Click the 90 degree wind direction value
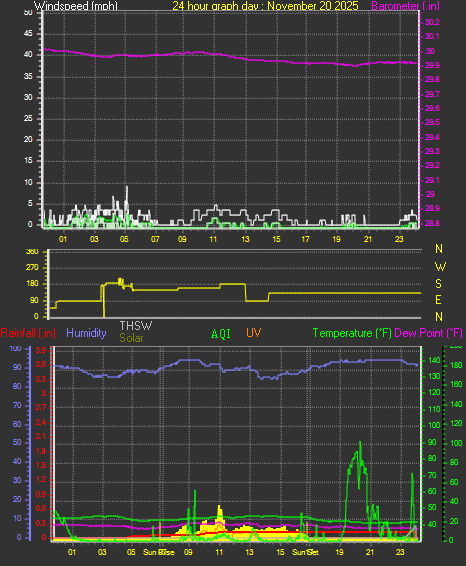 34,300
